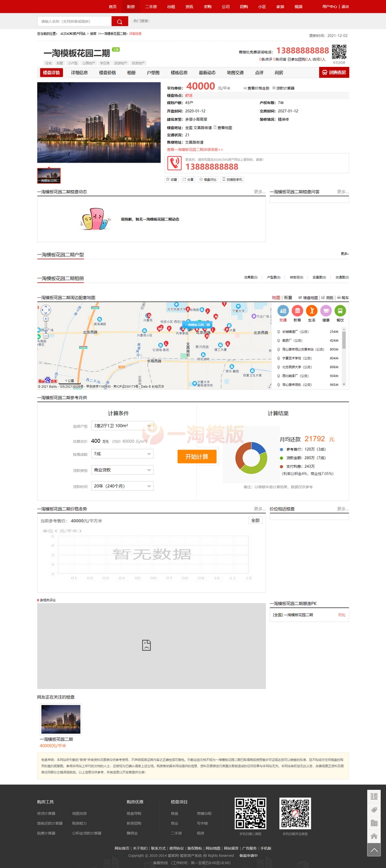Select the 生活 map category icon
This screenshot has width=386, height=868.
[312, 311]
